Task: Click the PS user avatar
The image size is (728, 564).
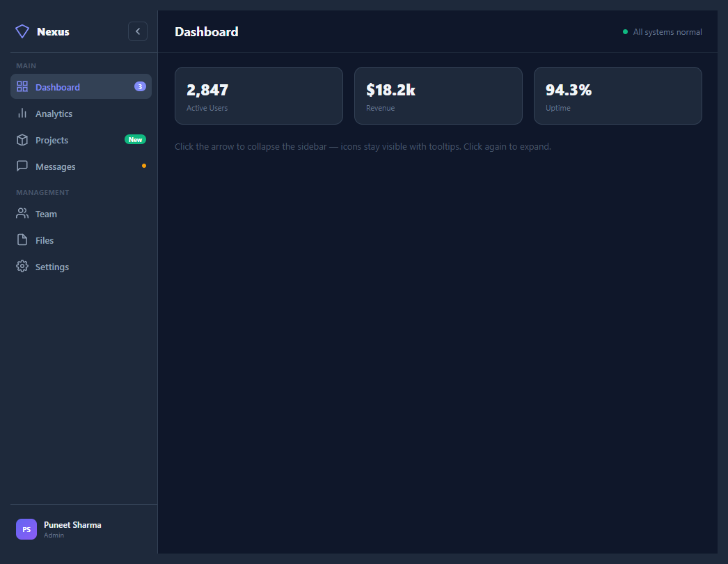Action: (x=26, y=529)
